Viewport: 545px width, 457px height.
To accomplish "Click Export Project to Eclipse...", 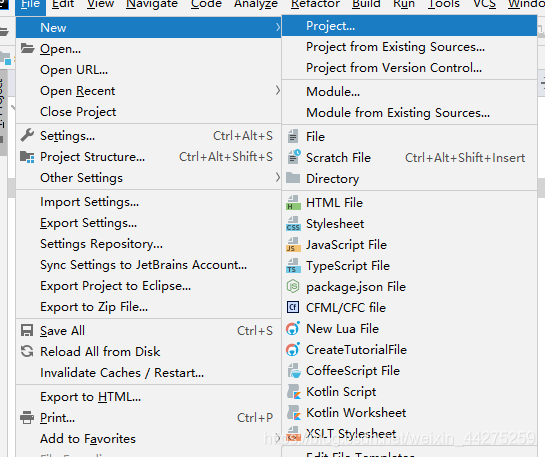I will (x=148, y=286).
